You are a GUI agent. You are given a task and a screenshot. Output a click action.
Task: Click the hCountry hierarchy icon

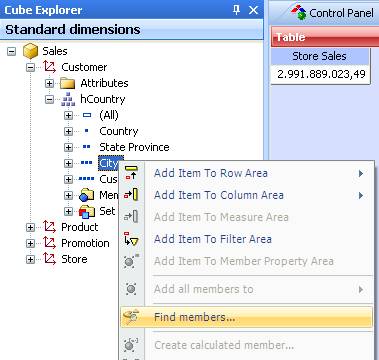point(68,99)
